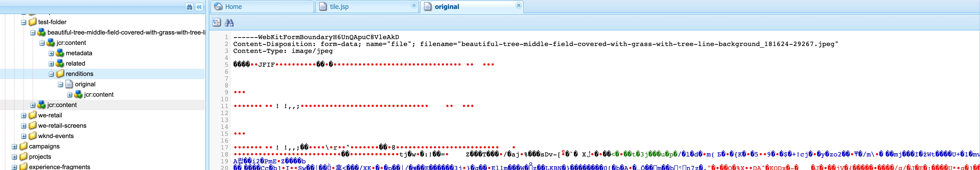Select the we-retail tree item
Screen dimensions: 980x170
click(x=50, y=115)
